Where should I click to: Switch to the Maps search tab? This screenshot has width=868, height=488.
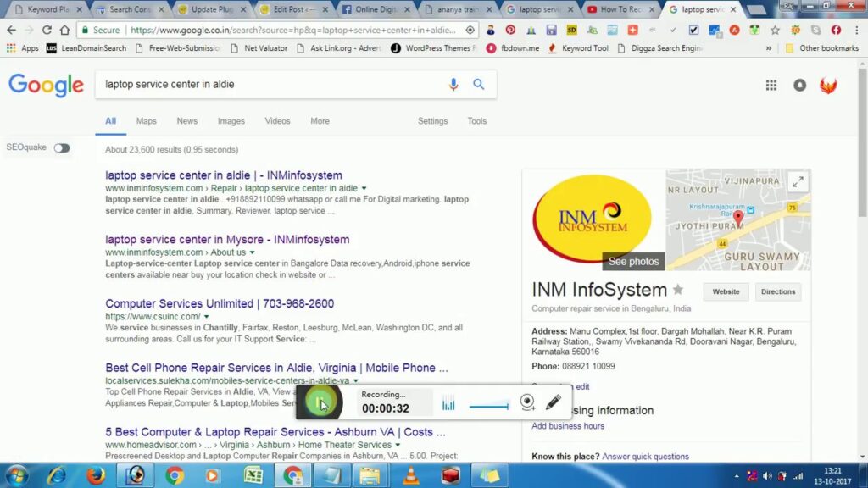click(x=146, y=120)
